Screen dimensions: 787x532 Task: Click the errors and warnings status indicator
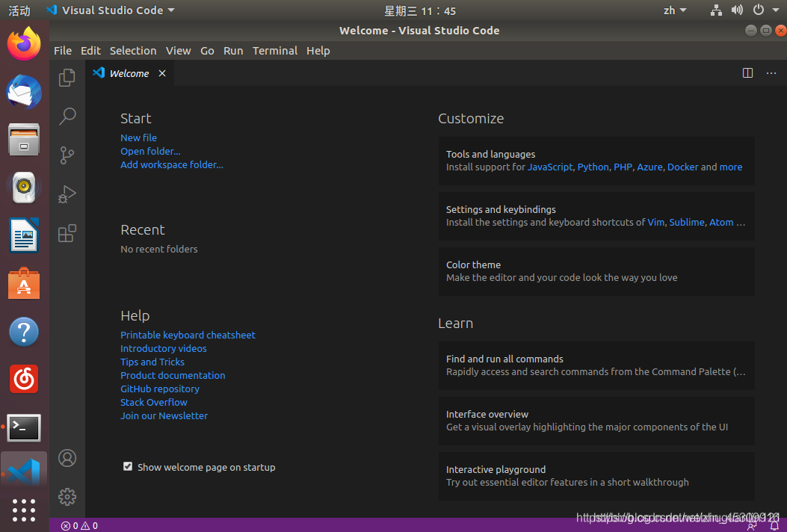click(79, 525)
